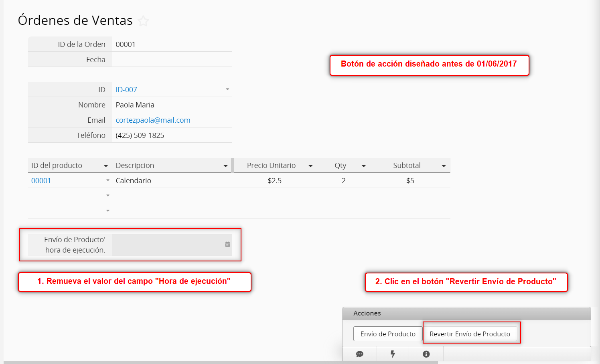Viewport: 600px width, 364px height.
Task: Open the cortezpaola@mail.com email link
Action: click(x=153, y=120)
